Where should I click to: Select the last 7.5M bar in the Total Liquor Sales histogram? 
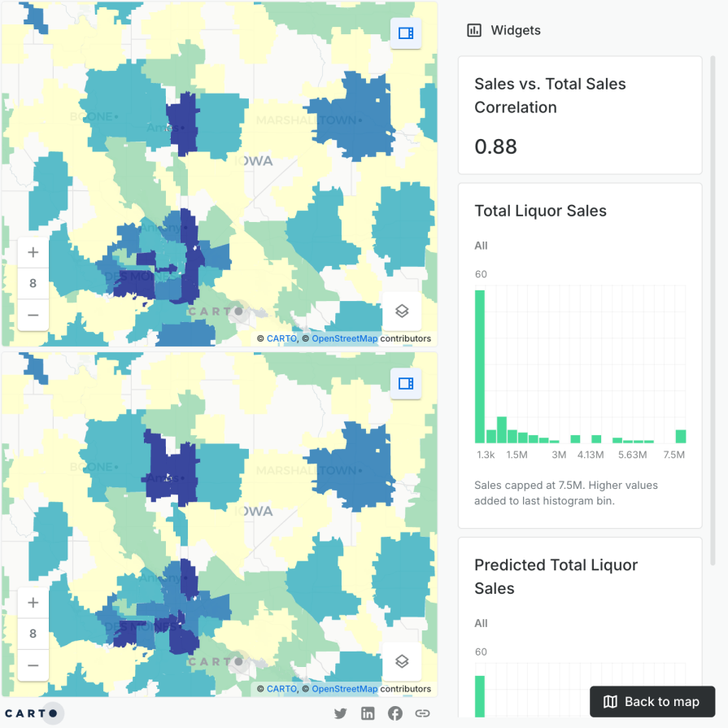681,437
